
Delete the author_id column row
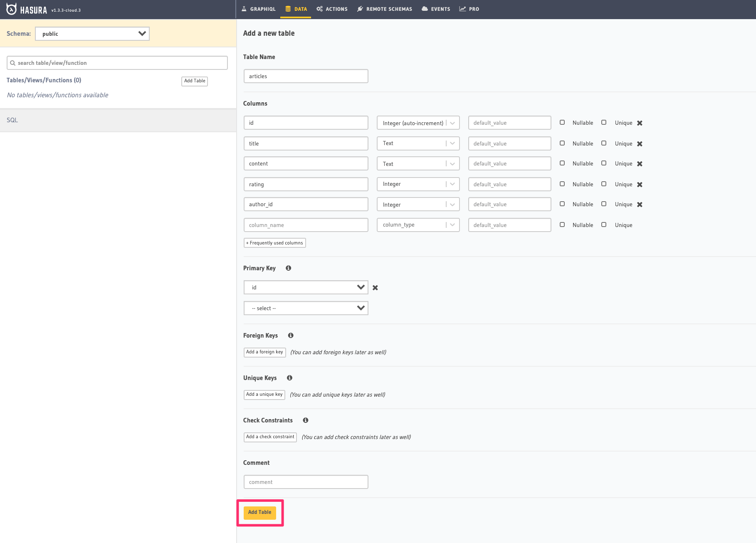640,205
